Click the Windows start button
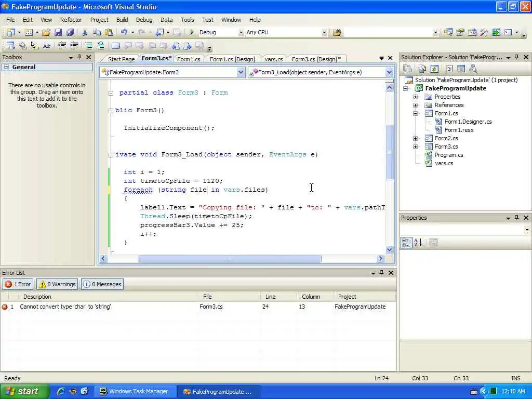 24,391
